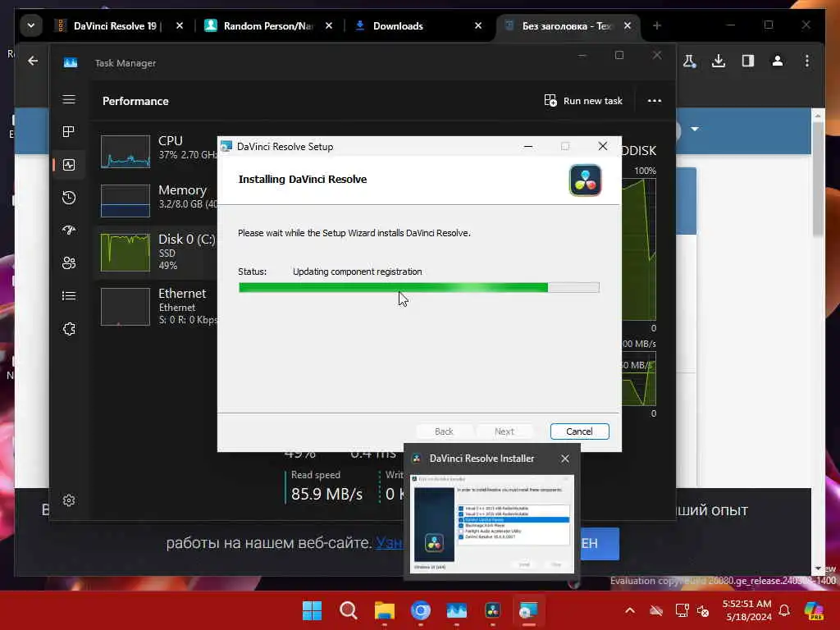Click the Read speed 85.9 MB/s value
Screen dimensions: 840x630
[x=326, y=494]
